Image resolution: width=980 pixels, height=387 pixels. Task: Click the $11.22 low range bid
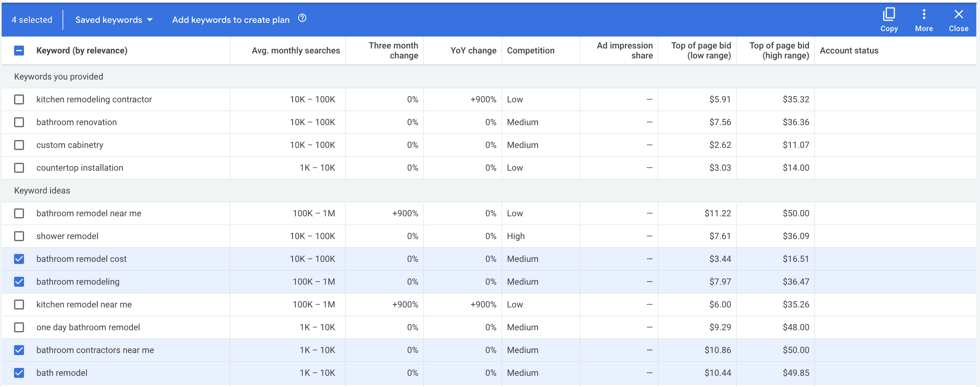pyautogui.click(x=718, y=213)
